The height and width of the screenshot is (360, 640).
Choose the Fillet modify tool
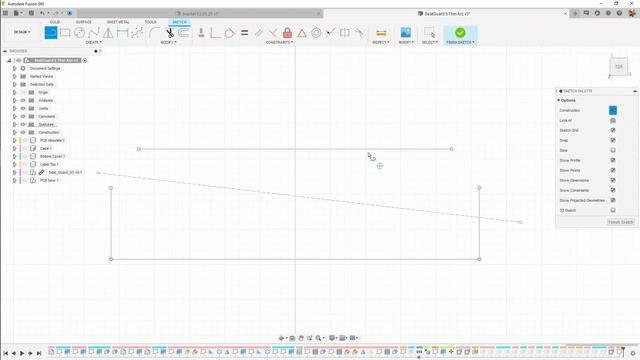(154, 33)
